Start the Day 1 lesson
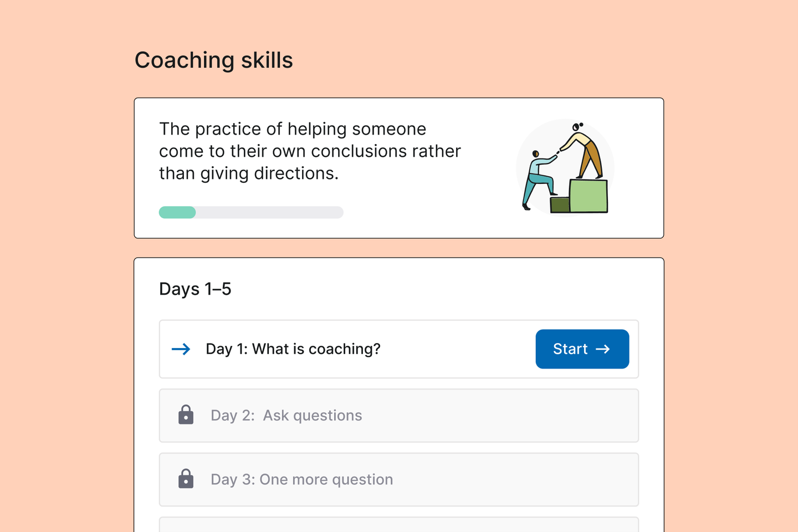 [582, 349]
